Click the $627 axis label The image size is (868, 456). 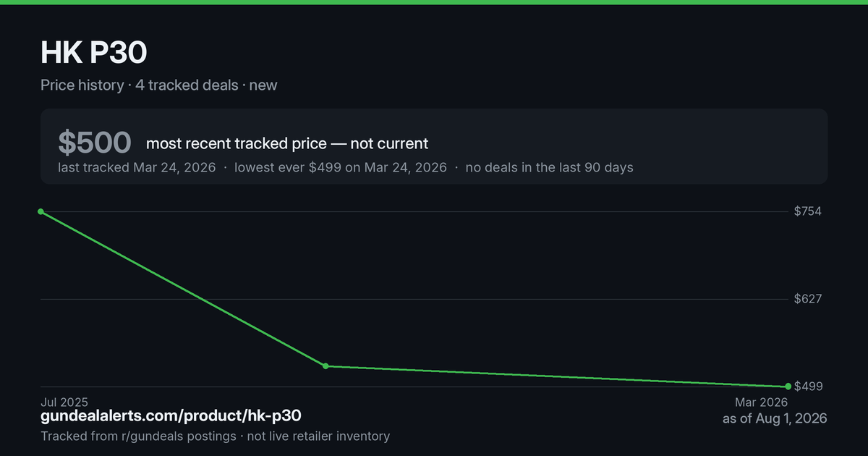pyautogui.click(x=808, y=299)
